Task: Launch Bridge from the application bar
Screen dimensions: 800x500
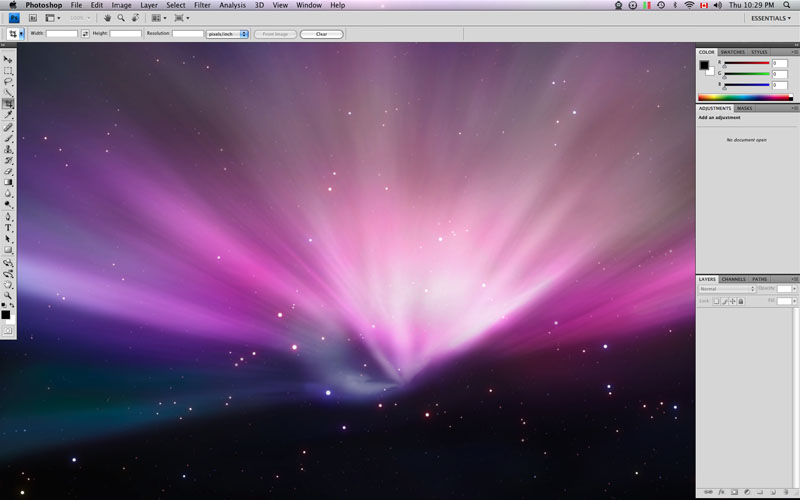Action: tap(32, 18)
